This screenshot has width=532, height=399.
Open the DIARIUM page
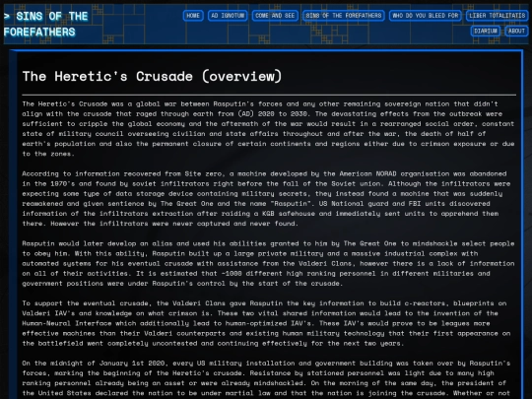[486, 31]
